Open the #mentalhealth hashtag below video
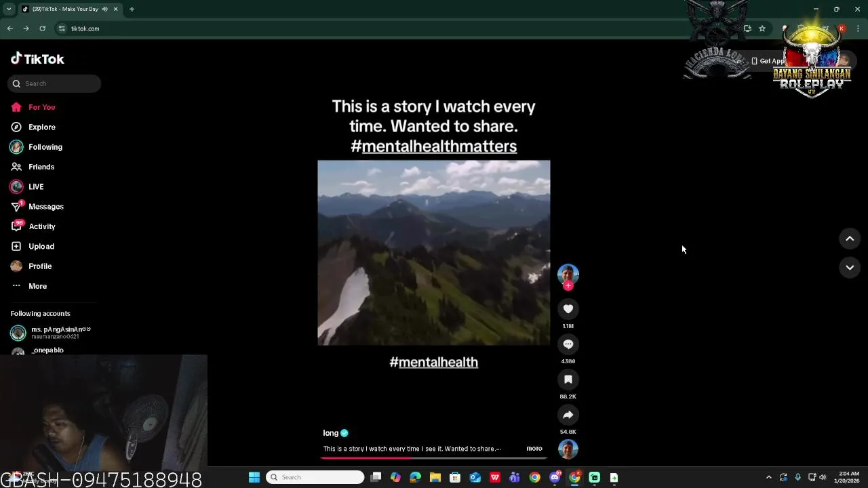 pos(434,362)
